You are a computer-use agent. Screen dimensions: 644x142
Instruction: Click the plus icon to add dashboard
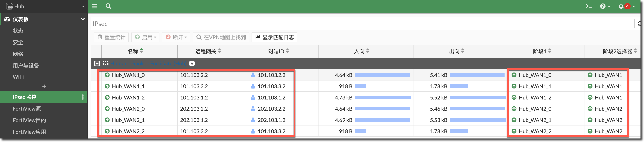[x=44, y=87]
